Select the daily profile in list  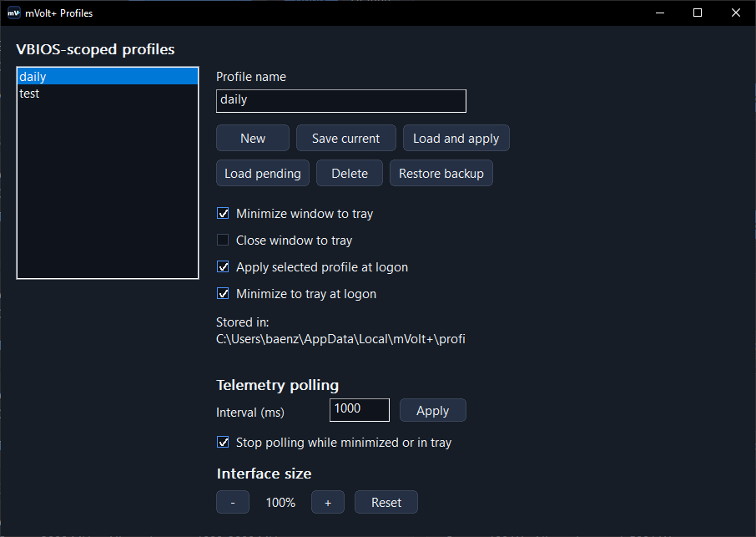108,77
